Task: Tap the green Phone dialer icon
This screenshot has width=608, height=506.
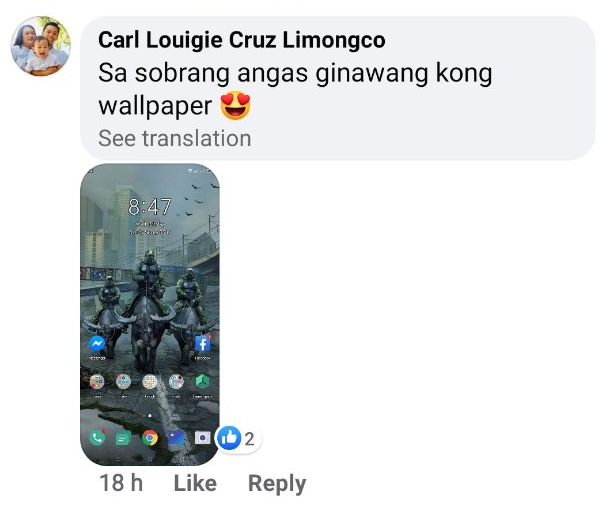Action: point(97,438)
